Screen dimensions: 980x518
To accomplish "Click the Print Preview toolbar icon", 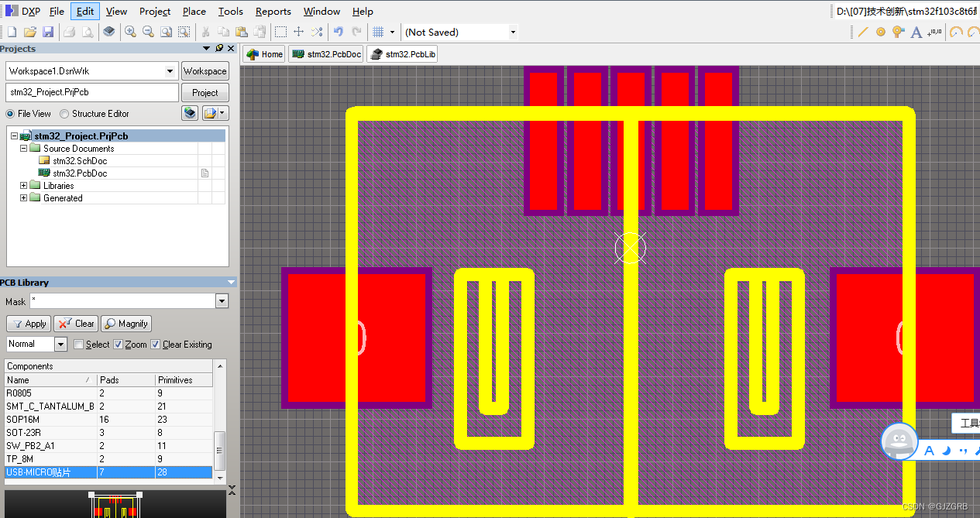I will tap(88, 32).
